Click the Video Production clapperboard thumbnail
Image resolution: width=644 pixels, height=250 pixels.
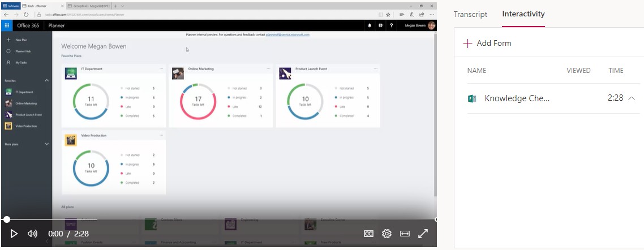[x=71, y=140]
